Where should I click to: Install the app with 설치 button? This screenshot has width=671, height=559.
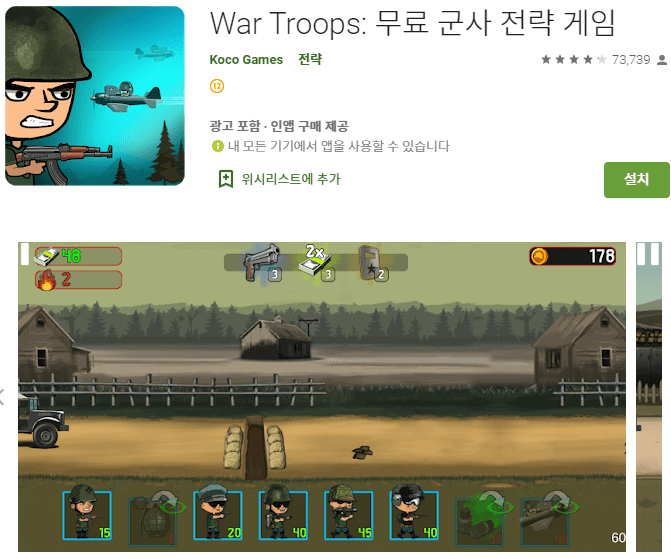tap(636, 180)
